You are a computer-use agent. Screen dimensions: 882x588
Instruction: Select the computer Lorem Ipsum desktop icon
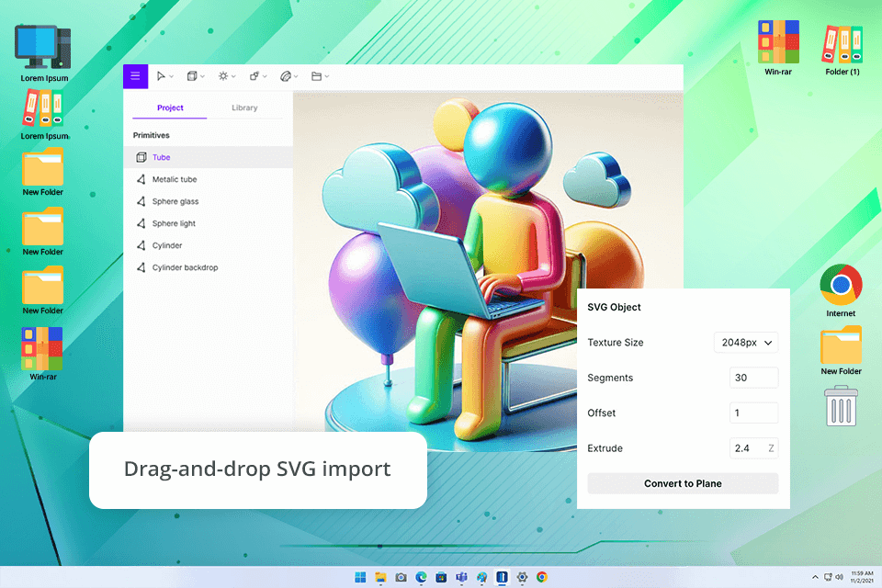[x=44, y=53]
